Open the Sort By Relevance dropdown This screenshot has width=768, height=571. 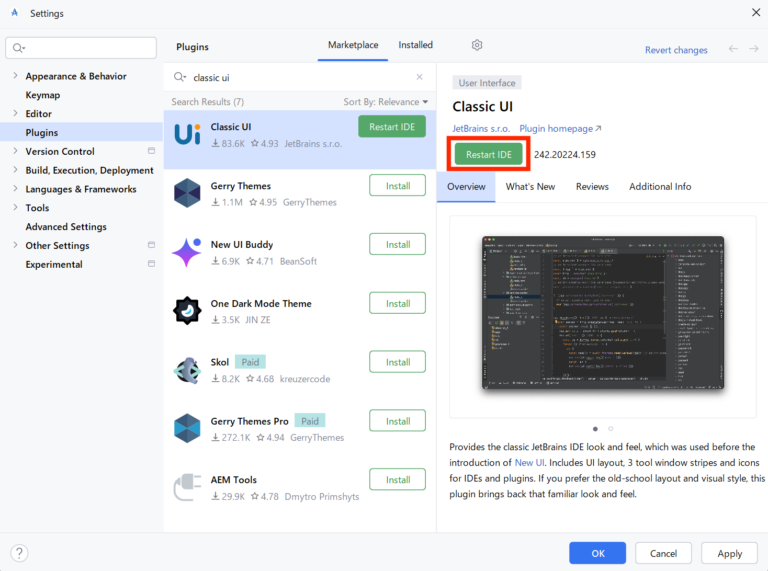click(x=385, y=102)
